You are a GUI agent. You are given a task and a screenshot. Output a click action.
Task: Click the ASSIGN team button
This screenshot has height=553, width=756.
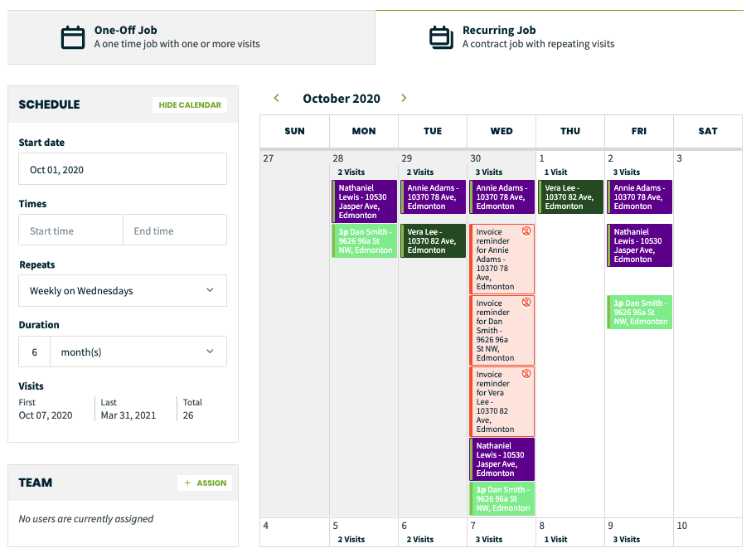(x=205, y=483)
